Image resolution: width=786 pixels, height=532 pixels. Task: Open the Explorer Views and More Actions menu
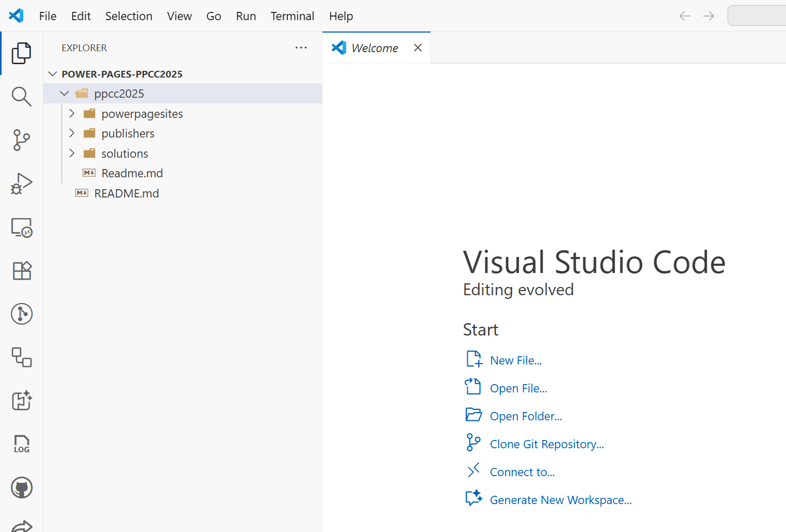point(301,48)
